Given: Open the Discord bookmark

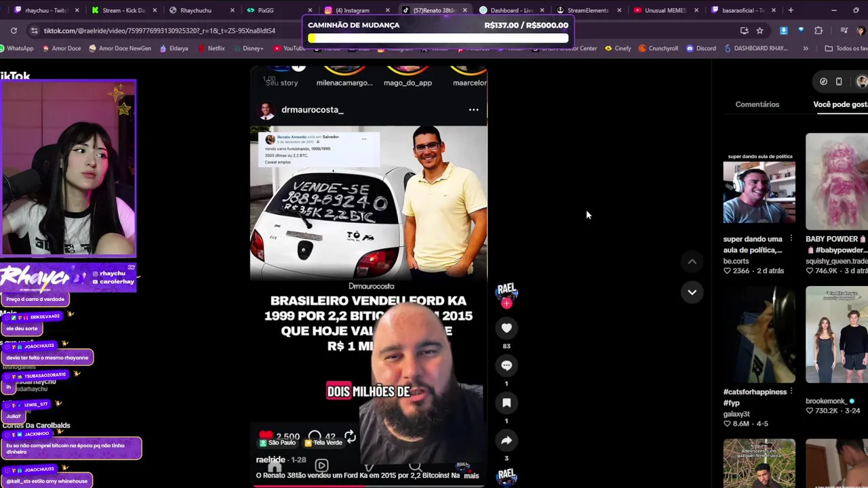Looking at the screenshot, I should [x=701, y=48].
